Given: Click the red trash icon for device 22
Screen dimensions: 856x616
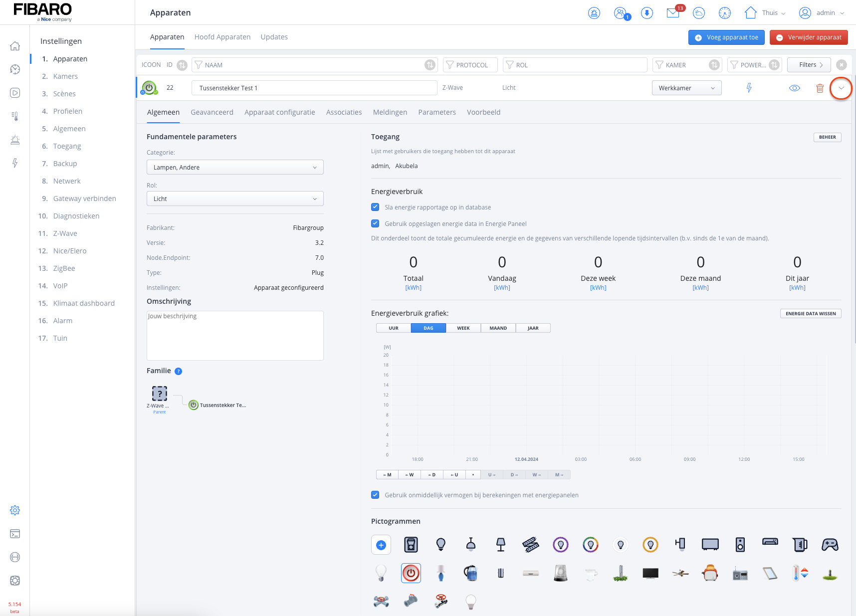Looking at the screenshot, I should pos(820,88).
